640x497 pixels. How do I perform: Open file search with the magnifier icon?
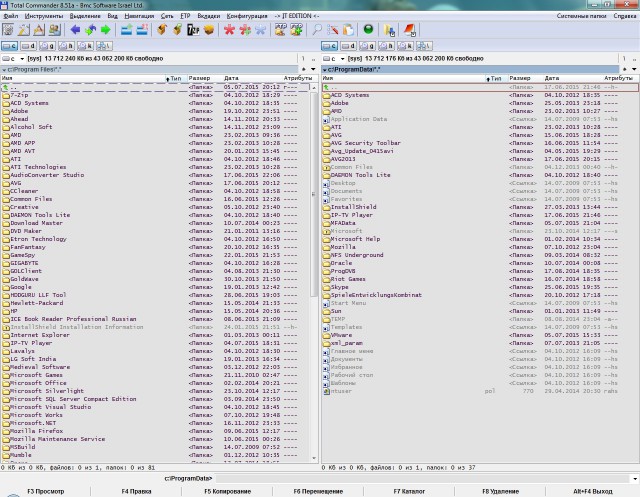coord(317,30)
